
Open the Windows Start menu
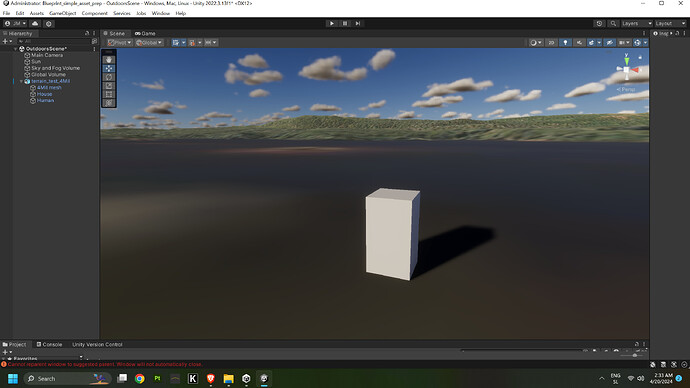pyautogui.click(x=13, y=378)
